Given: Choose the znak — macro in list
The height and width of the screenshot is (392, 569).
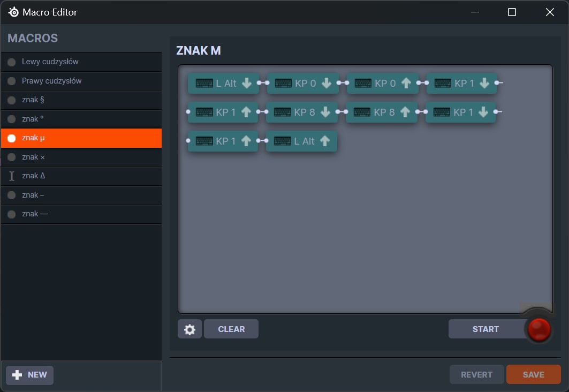Looking at the screenshot, I should [35, 214].
